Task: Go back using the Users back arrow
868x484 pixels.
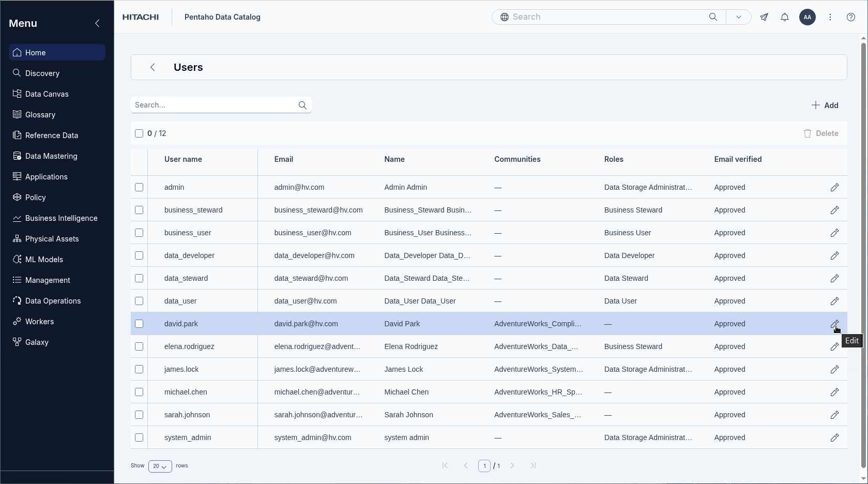Action: click(153, 67)
